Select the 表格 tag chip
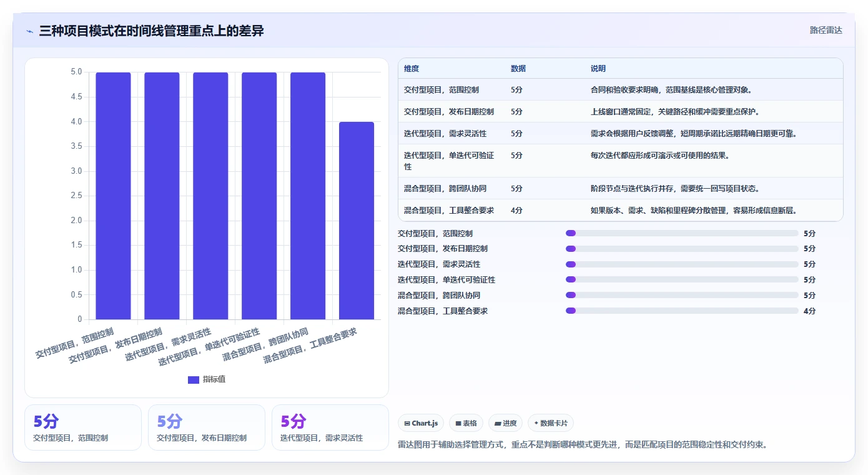This screenshot has height=475, width=868. click(466, 423)
